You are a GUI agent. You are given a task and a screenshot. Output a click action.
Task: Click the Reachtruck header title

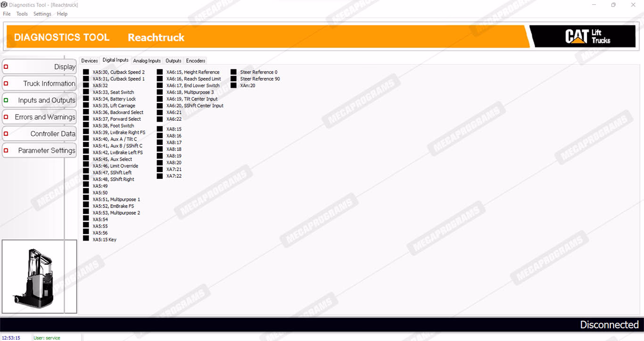coord(156,37)
